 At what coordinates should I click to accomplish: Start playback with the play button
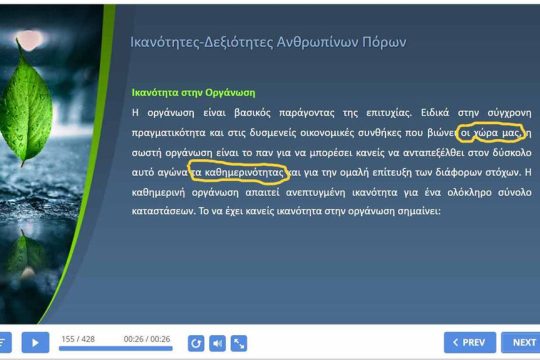(35, 343)
